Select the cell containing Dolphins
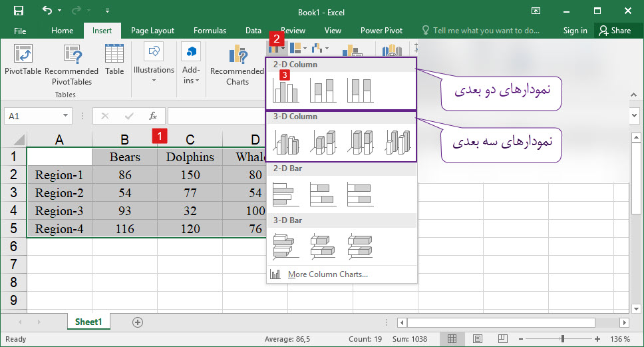Viewport: 644px width, 347px height. click(190, 157)
